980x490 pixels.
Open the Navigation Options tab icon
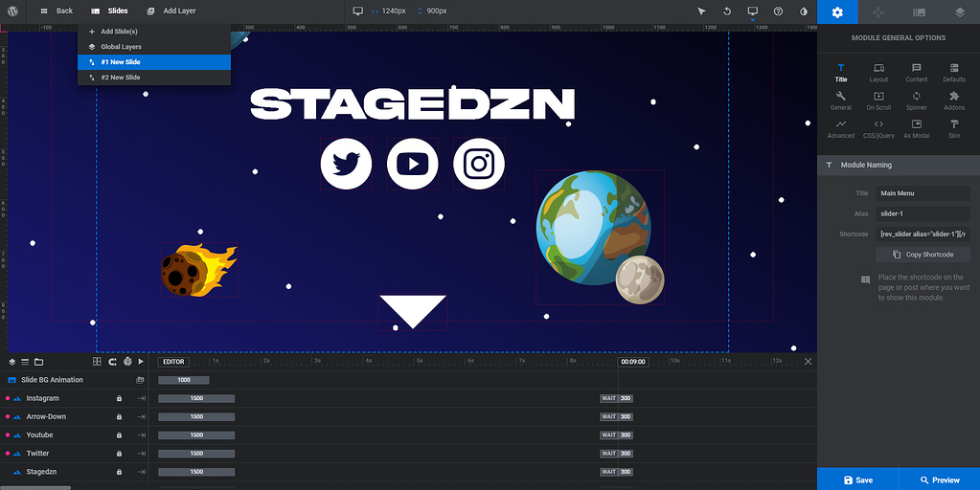click(878, 11)
